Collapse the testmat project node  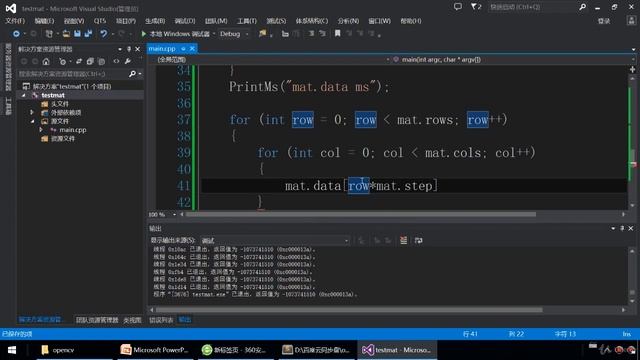click(x=24, y=95)
